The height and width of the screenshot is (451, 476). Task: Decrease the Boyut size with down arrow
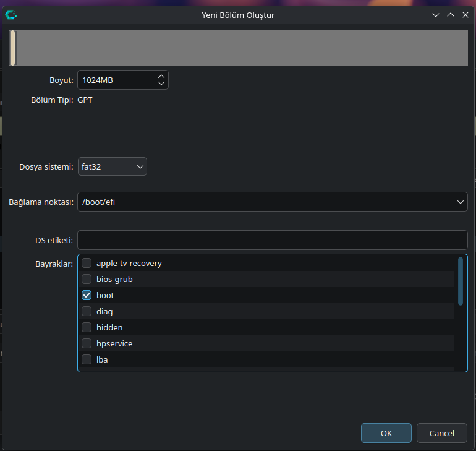point(161,84)
